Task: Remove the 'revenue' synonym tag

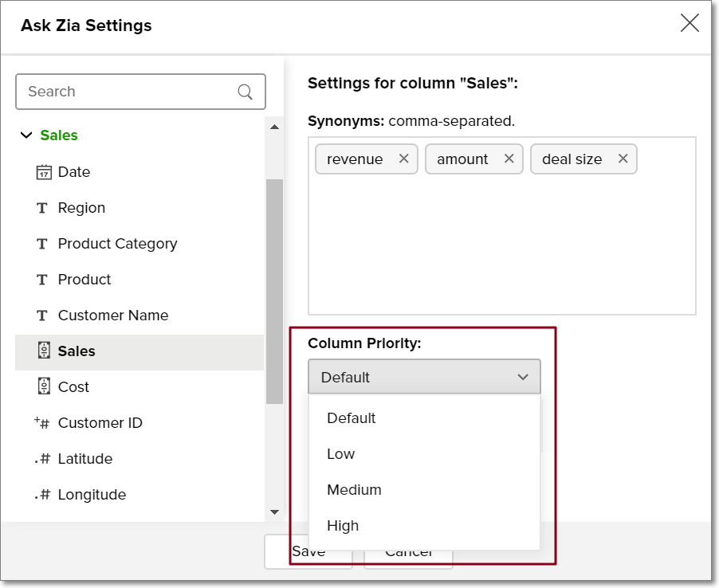Action: (x=403, y=159)
